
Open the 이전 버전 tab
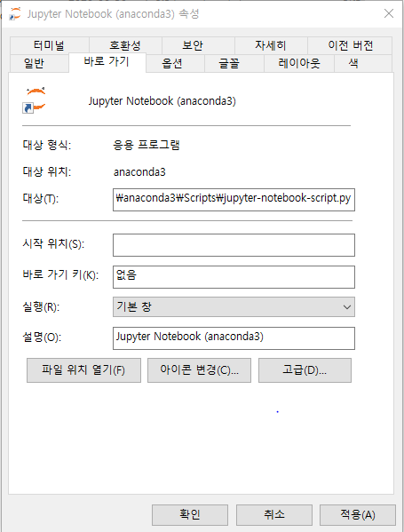click(350, 45)
